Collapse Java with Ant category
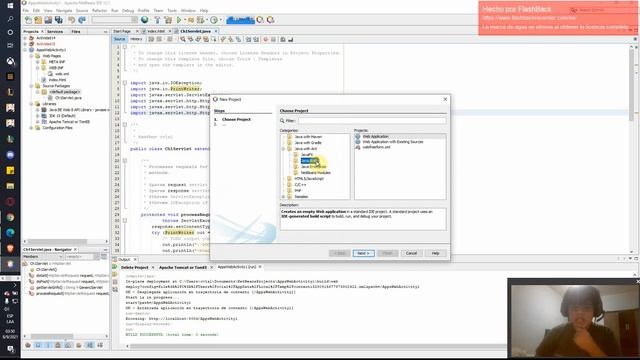The width and height of the screenshot is (640, 360). [x=284, y=149]
